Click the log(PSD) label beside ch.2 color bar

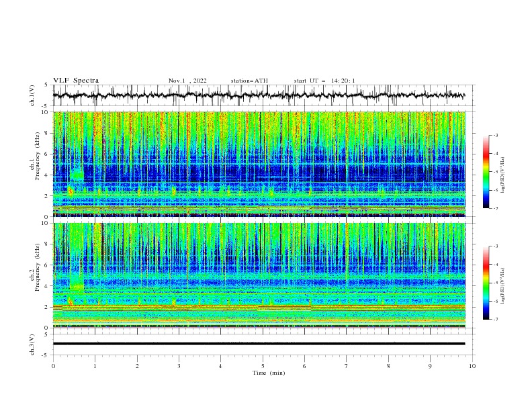pos(502,285)
